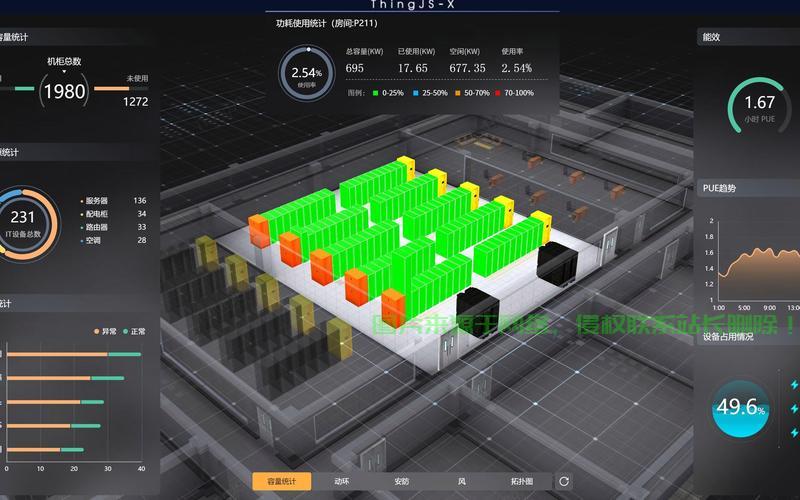Toggle the 配电柜 legend item

click(94, 214)
